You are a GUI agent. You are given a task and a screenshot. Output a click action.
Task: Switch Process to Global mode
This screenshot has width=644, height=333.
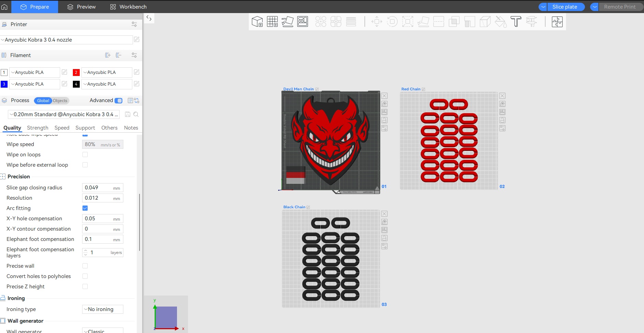[43, 101]
